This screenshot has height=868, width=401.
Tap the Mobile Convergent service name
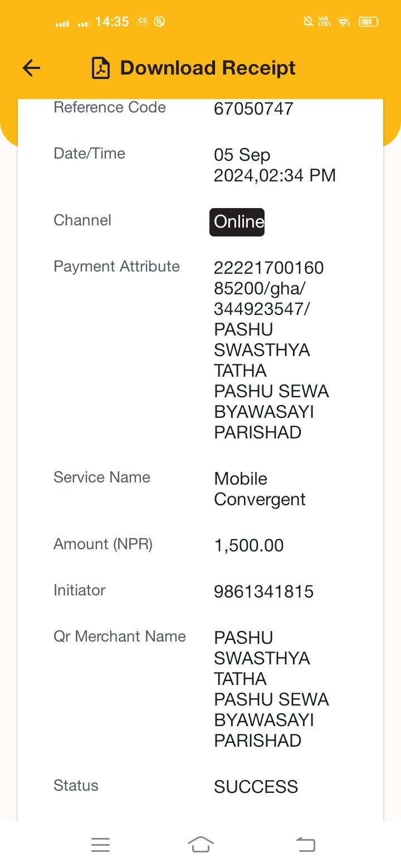260,489
